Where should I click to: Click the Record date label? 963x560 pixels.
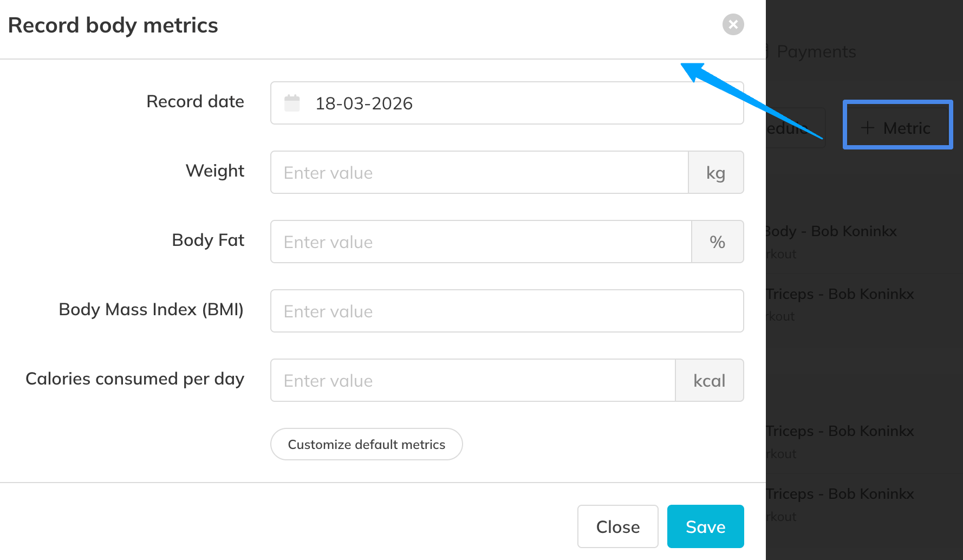pyautogui.click(x=195, y=101)
